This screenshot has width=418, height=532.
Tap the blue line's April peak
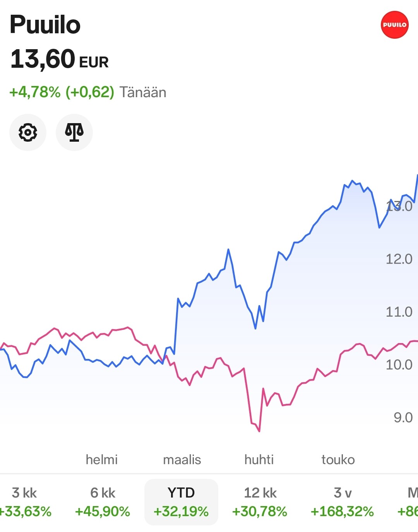(228, 250)
